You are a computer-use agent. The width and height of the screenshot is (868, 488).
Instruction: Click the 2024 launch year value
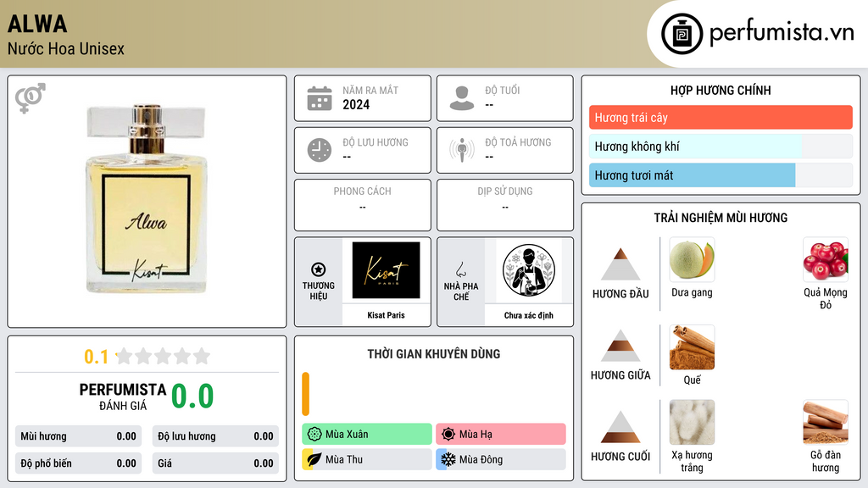(356, 104)
